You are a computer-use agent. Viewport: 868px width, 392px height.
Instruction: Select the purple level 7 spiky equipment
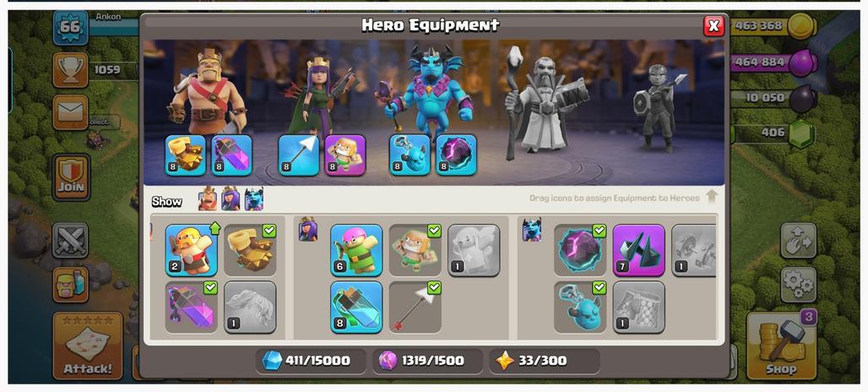click(x=639, y=250)
